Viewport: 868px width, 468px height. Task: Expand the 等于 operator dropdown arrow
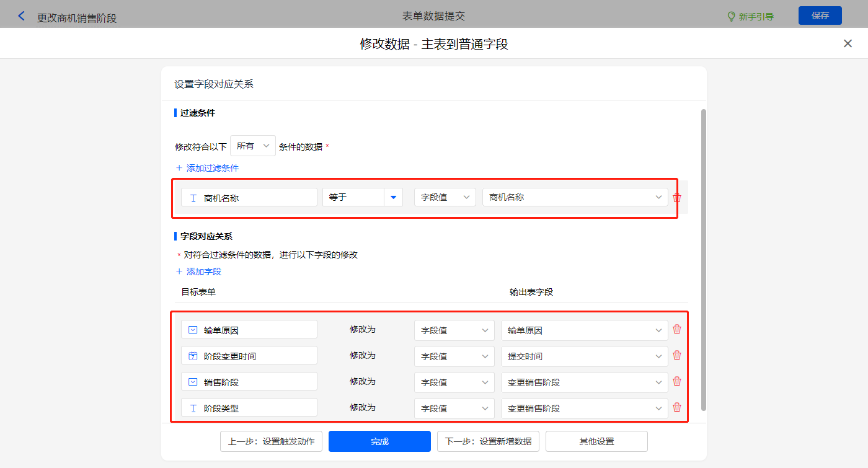click(x=393, y=198)
